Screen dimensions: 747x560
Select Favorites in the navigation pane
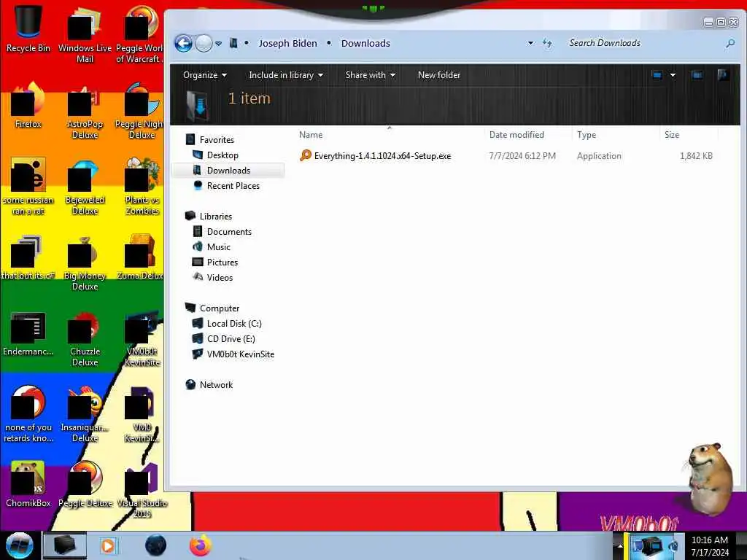(x=217, y=140)
